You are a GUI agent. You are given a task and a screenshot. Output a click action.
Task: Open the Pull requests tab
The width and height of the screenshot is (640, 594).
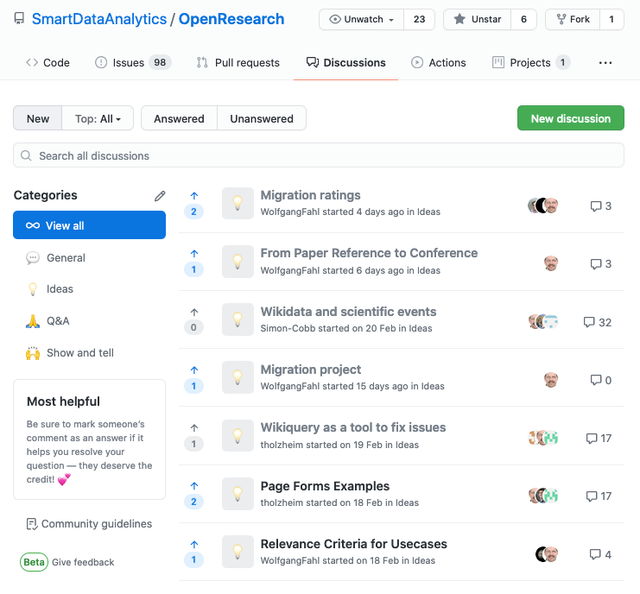(x=238, y=63)
